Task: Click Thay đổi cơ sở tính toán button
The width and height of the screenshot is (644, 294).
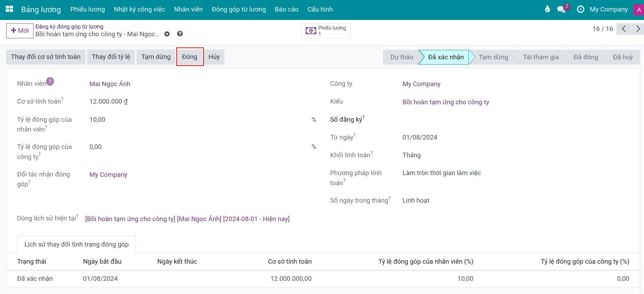Action: [46, 57]
